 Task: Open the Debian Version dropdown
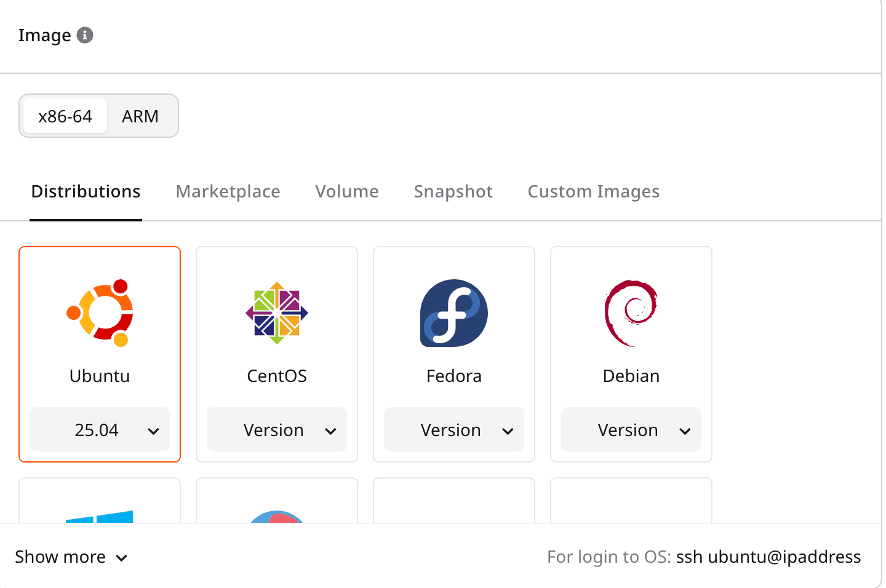[x=631, y=430]
